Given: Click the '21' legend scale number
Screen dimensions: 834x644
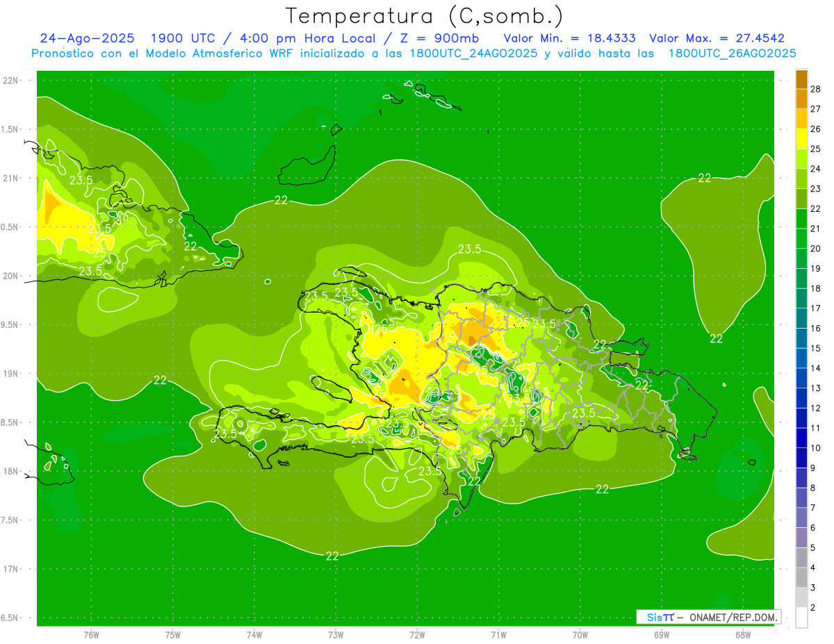Looking at the screenshot, I should tap(816, 229).
